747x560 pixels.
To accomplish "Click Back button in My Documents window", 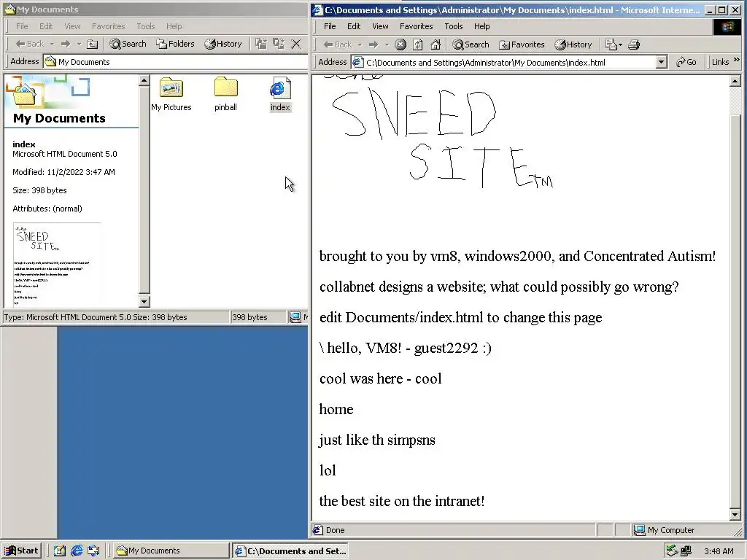I will point(29,44).
